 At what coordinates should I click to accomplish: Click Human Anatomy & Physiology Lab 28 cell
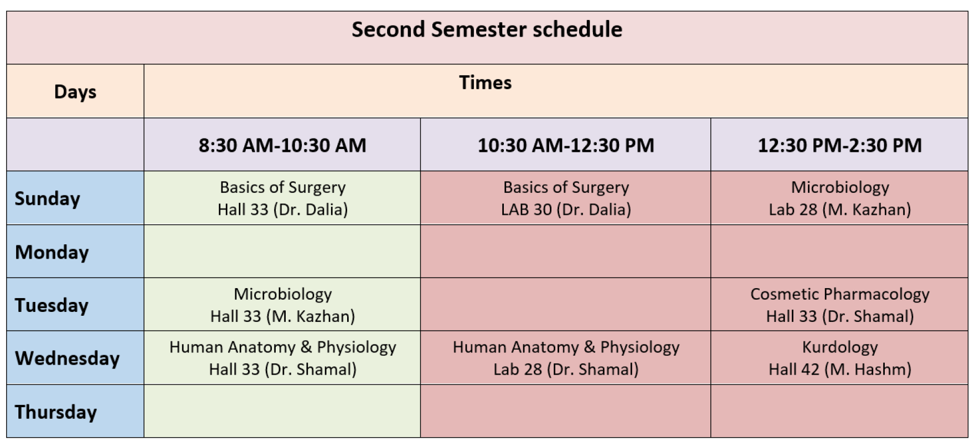[565, 357]
